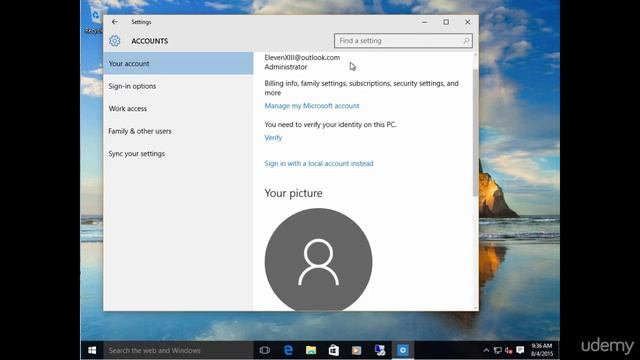The width and height of the screenshot is (640, 360).
Task: Minimize the Settings window
Action: [x=424, y=22]
